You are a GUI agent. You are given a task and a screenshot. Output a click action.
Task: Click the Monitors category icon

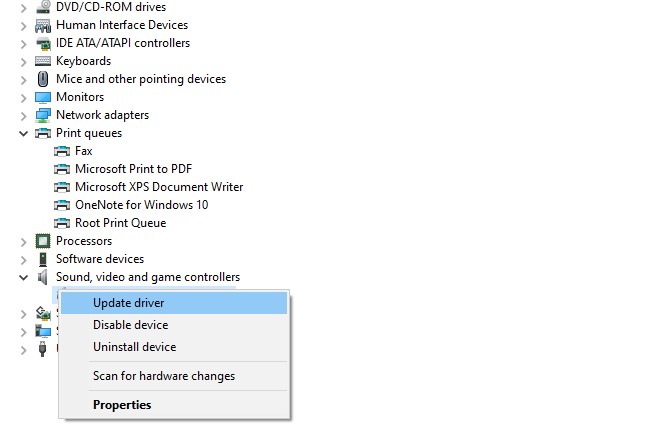(43, 97)
